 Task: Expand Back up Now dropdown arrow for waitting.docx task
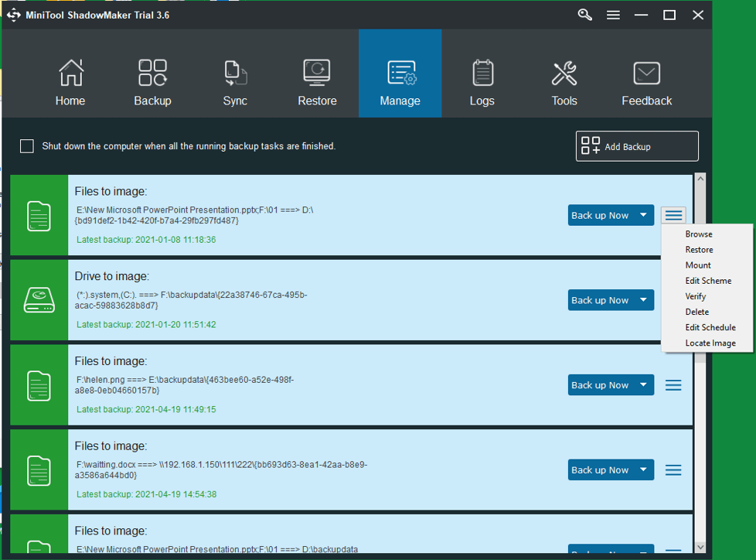[x=644, y=470]
